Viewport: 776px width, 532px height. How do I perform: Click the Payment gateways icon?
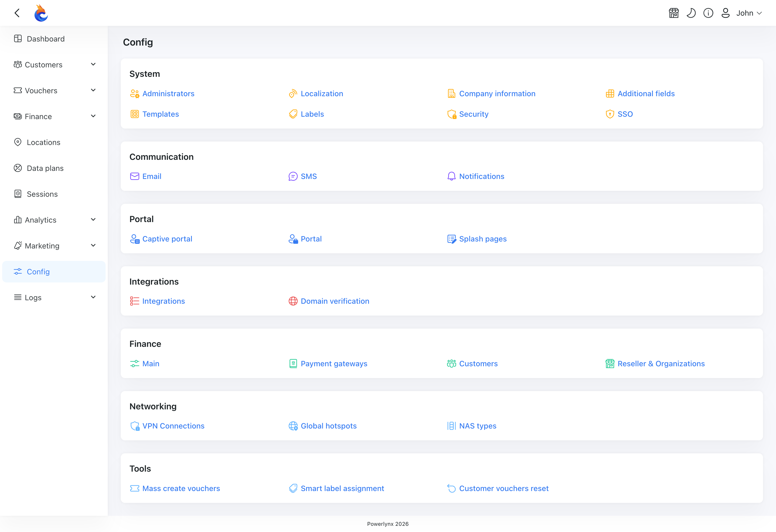coord(293,363)
